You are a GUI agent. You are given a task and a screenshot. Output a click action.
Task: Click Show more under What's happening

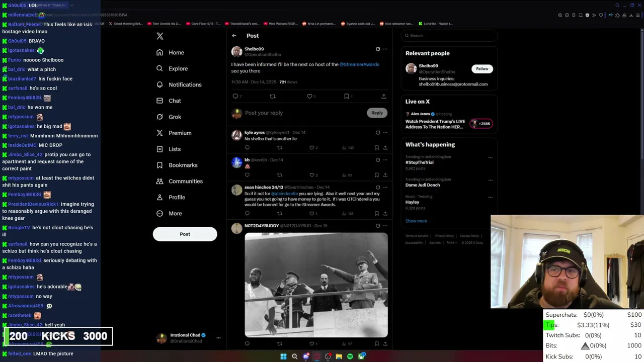(x=416, y=221)
